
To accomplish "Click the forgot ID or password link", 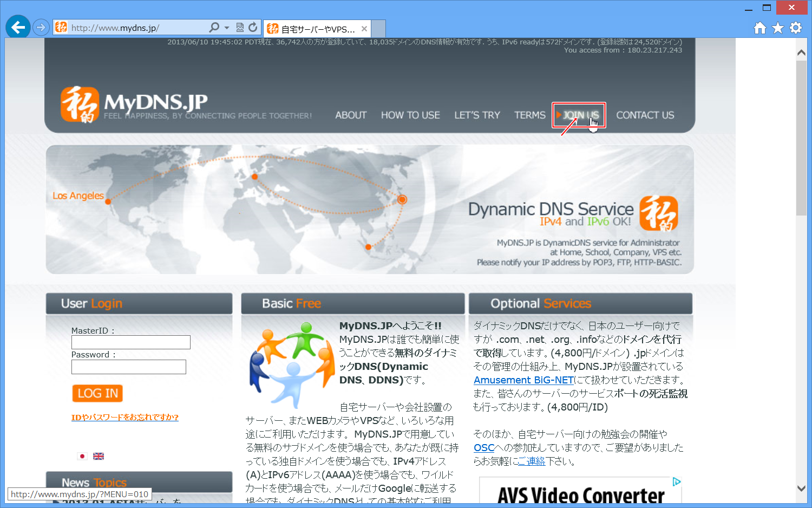I will [125, 417].
